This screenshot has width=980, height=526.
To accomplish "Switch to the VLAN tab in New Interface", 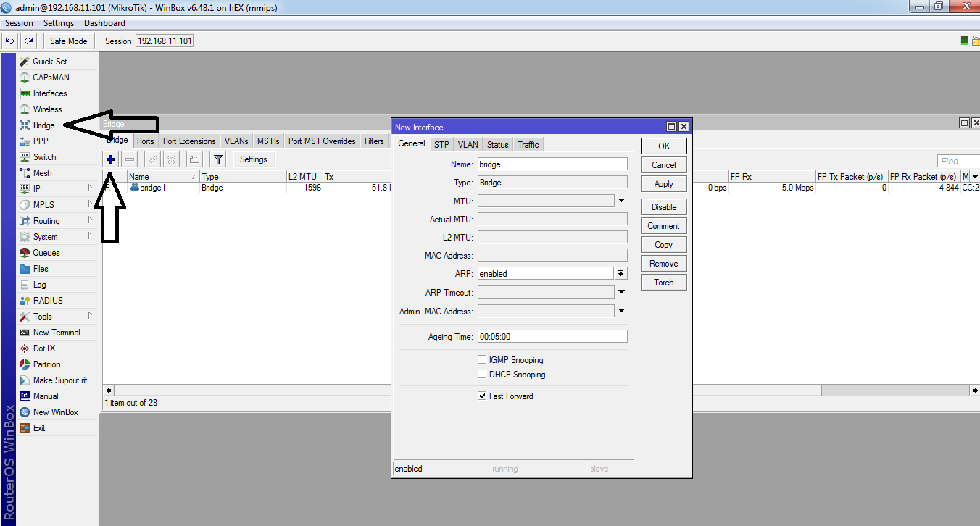I will tap(468, 145).
